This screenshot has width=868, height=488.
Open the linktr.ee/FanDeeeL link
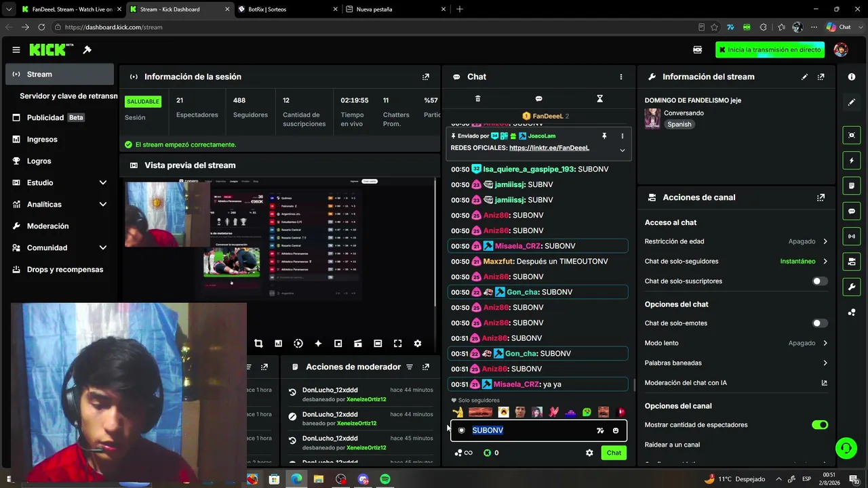click(549, 148)
